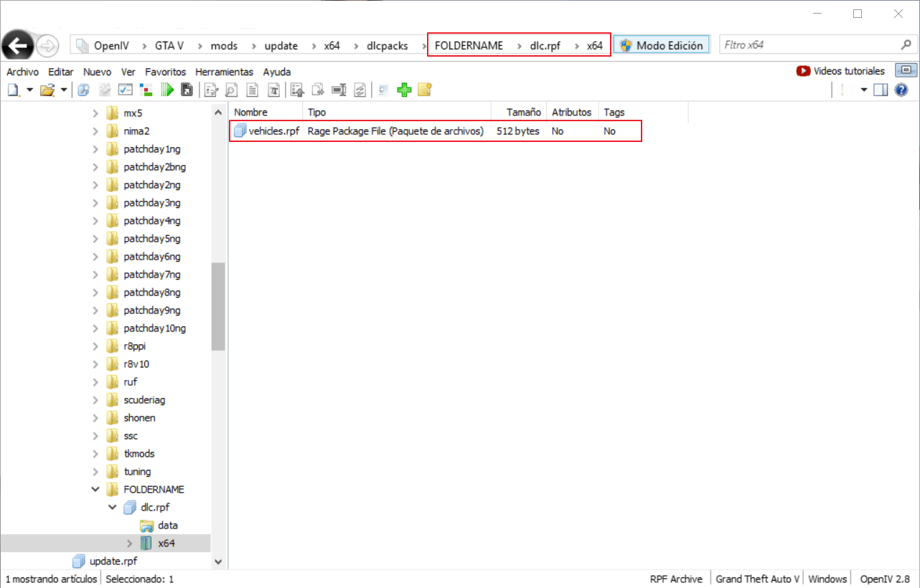Click the Grand Theft Auto V status entry
The height and width of the screenshot is (588, 920).
pos(757,579)
